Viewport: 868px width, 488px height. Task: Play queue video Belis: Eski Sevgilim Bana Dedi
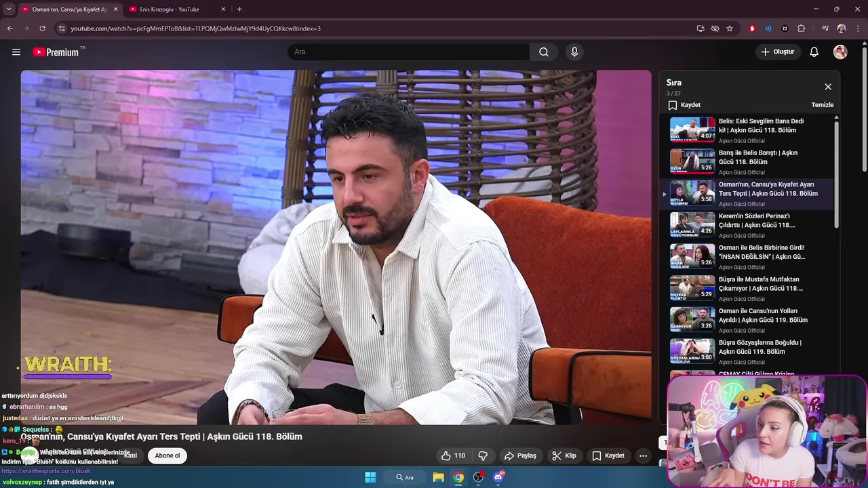click(x=747, y=130)
